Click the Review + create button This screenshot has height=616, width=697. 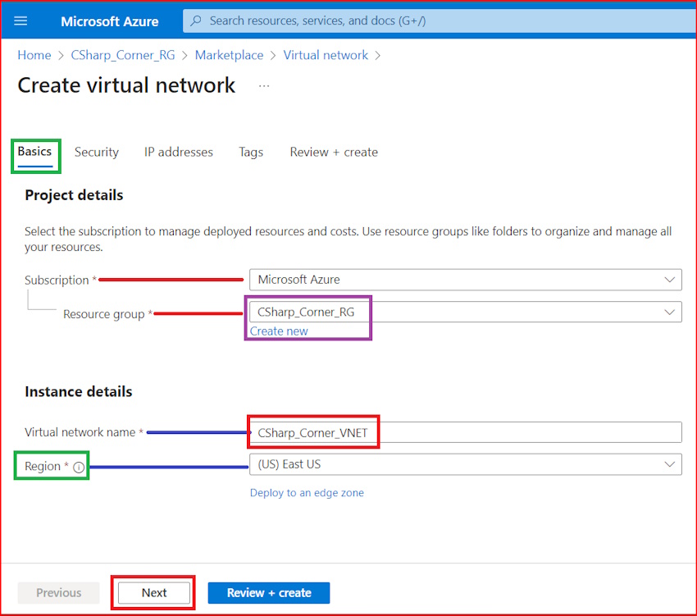(x=268, y=592)
